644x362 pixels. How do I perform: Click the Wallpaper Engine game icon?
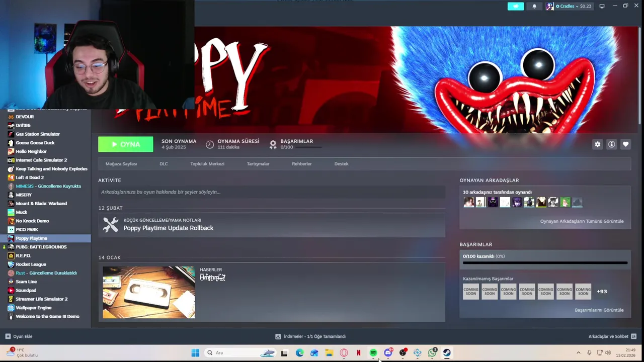(x=11, y=308)
